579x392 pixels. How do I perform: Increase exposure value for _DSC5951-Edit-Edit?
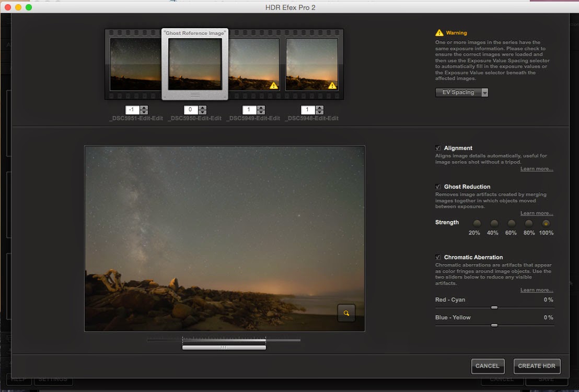point(144,108)
